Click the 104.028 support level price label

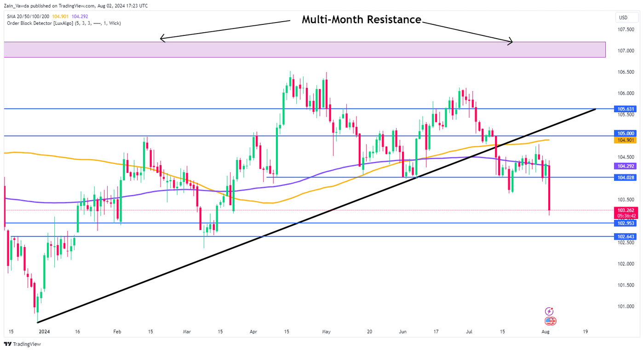click(626, 178)
